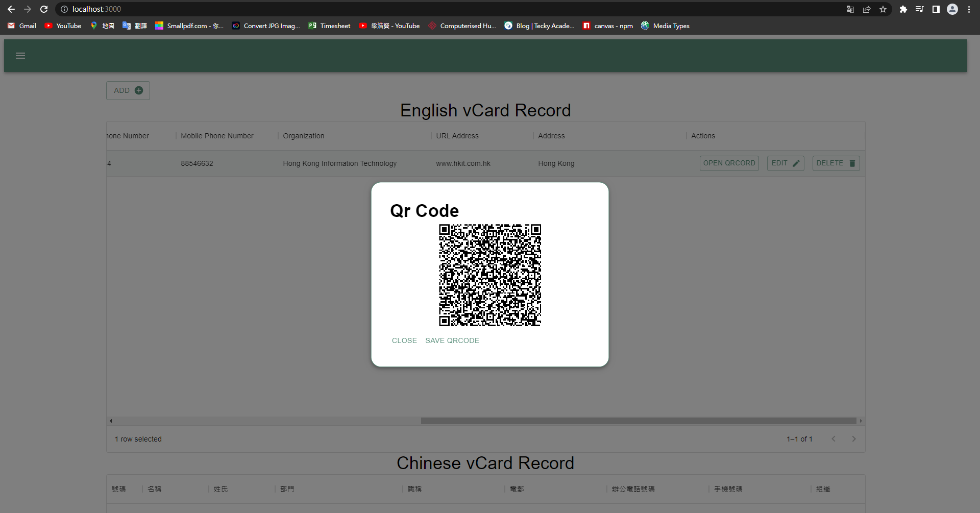Click the Actions column header
The width and height of the screenshot is (980, 513).
point(703,136)
